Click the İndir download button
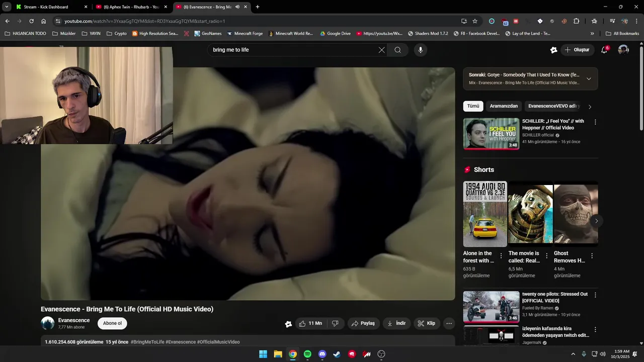 coord(396,323)
